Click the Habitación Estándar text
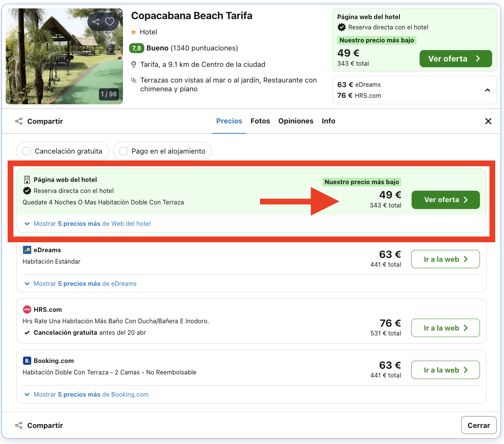Image resolution: width=504 pixels, height=444 pixels. 52,261
